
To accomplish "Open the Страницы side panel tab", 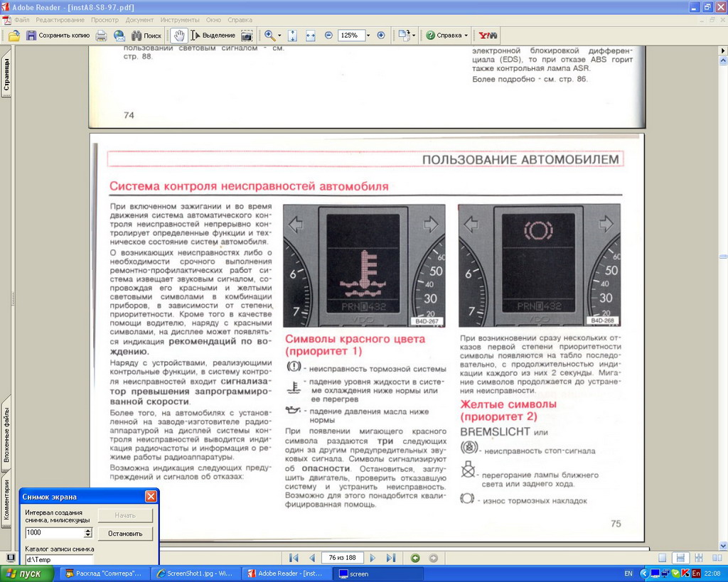I will point(6,75).
